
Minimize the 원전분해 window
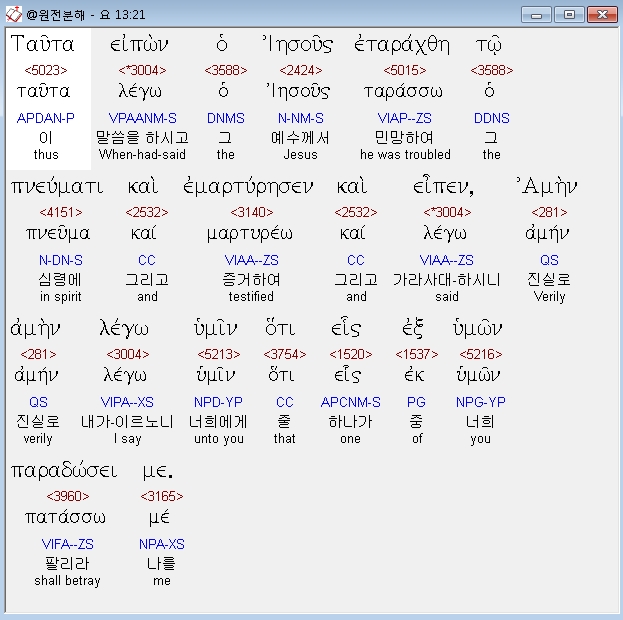point(536,15)
